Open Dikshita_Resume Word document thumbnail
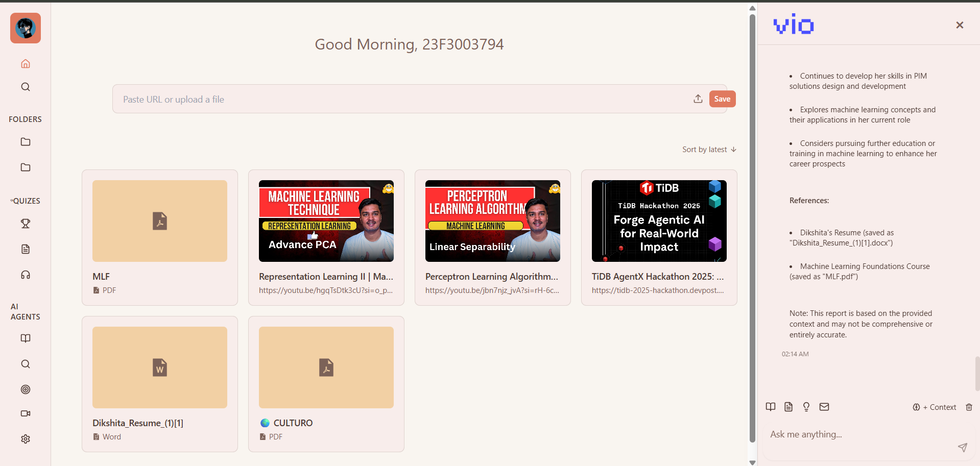This screenshot has height=466, width=980. [x=160, y=367]
